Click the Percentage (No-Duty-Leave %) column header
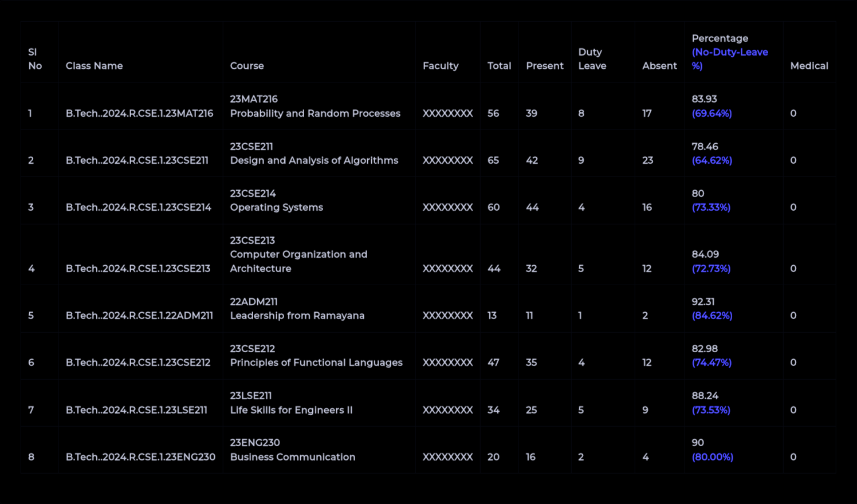857x504 pixels. point(730,52)
